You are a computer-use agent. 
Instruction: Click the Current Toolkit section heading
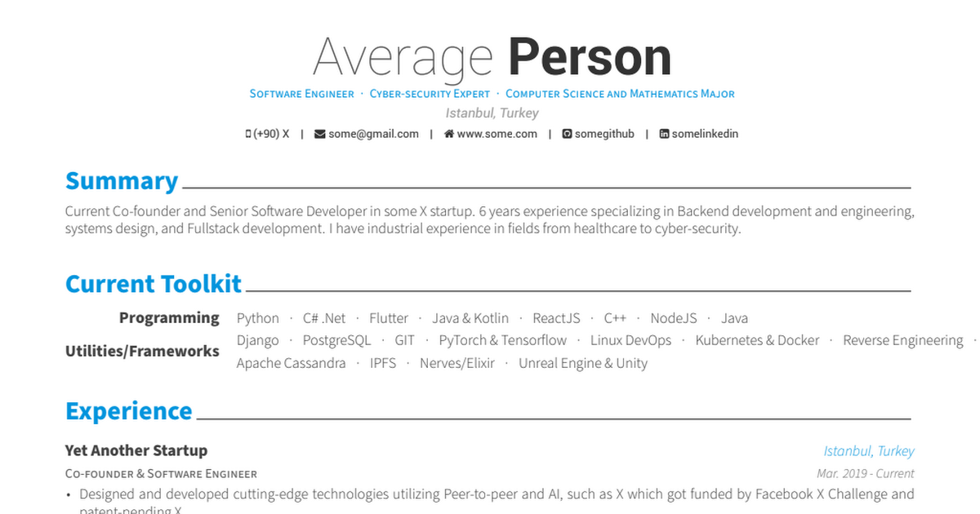click(x=154, y=284)
